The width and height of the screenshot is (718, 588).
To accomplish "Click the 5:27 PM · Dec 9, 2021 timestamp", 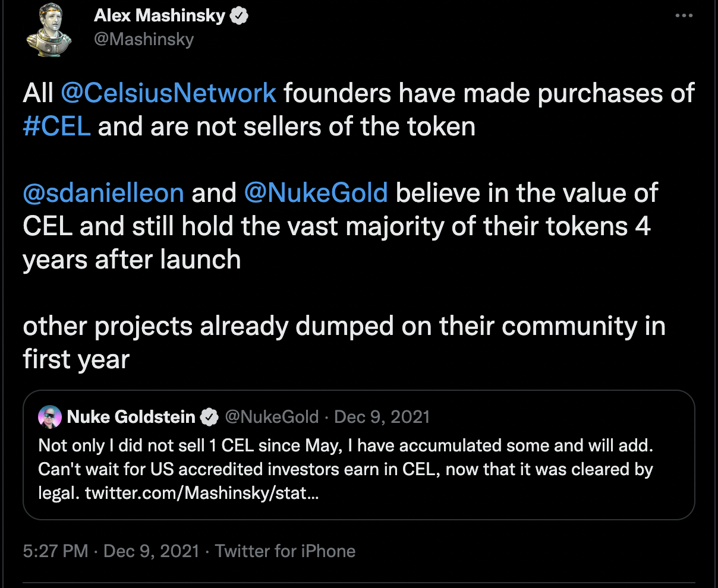I will (111, 551).
